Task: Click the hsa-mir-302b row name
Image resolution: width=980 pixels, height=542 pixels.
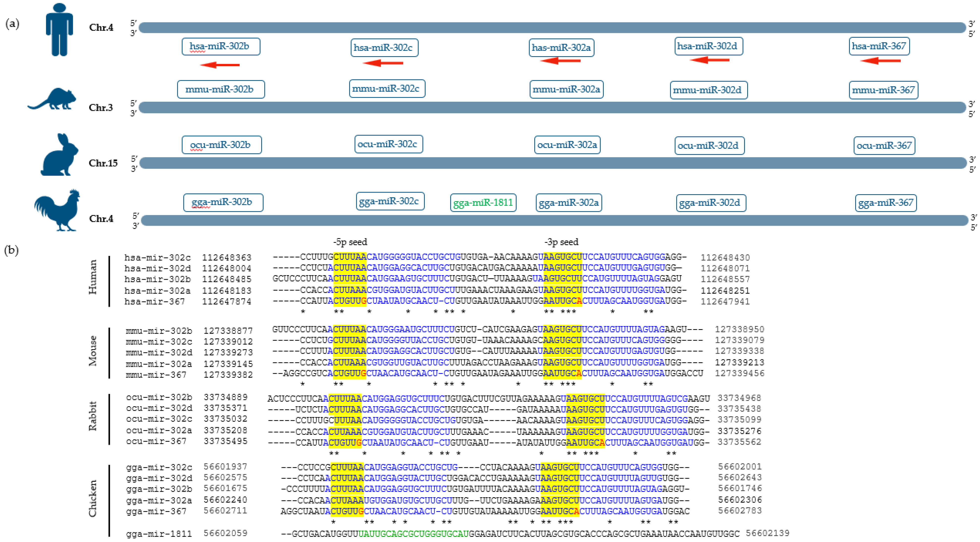Action: coord(157,279)
